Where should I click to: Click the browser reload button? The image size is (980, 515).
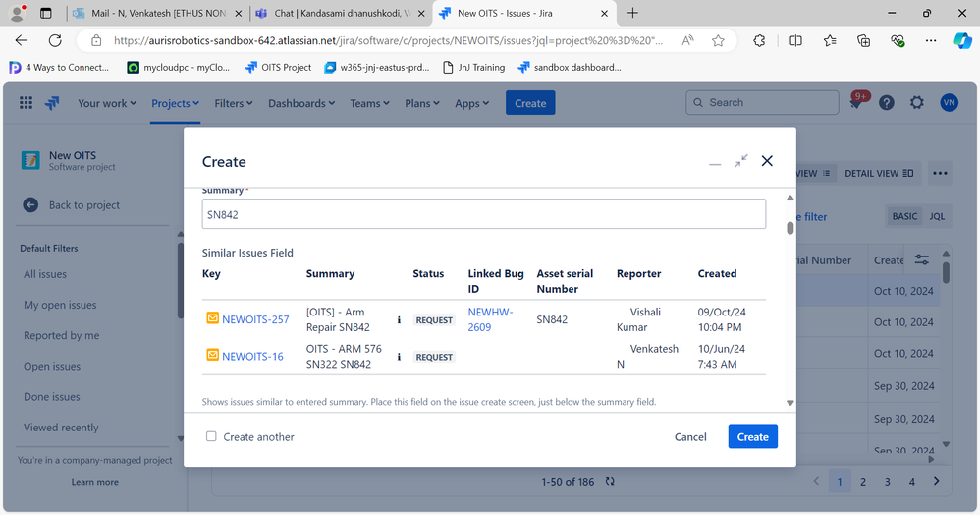pyautogui.click(x=55, y=40)
